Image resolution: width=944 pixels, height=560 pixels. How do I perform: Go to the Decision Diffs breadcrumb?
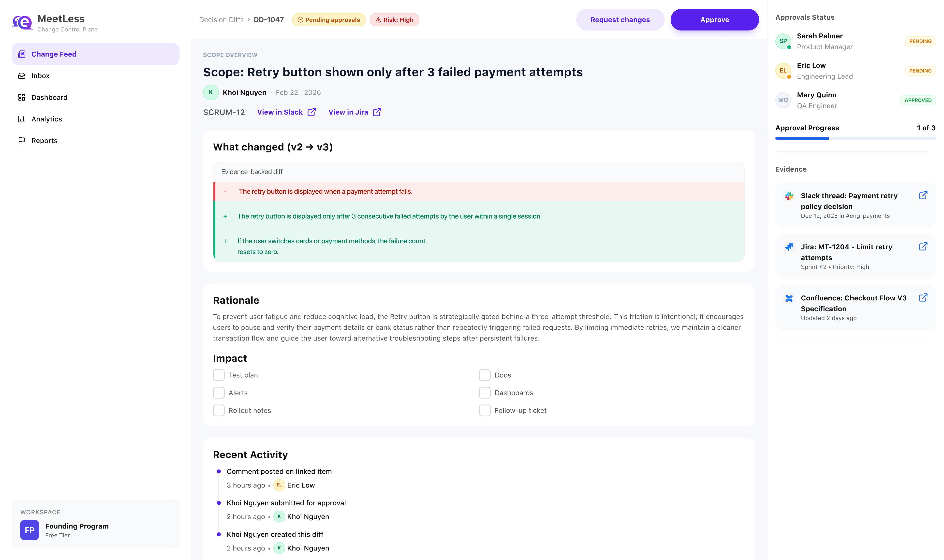[x=221, y=20]
